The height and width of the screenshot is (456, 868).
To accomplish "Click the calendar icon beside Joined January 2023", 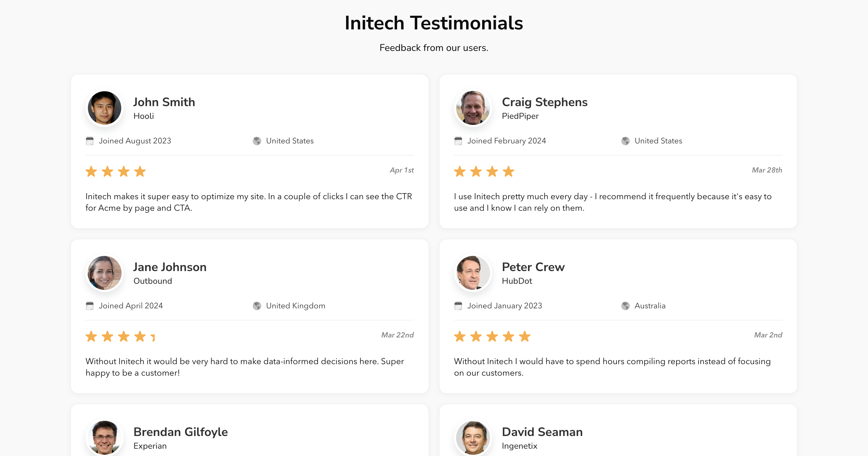I will (458, 306).
